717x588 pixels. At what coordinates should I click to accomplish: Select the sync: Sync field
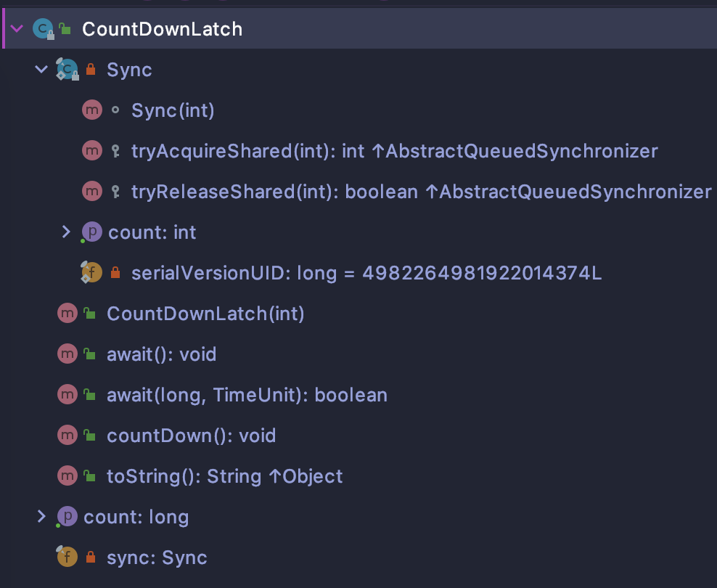tap(157, 558)
